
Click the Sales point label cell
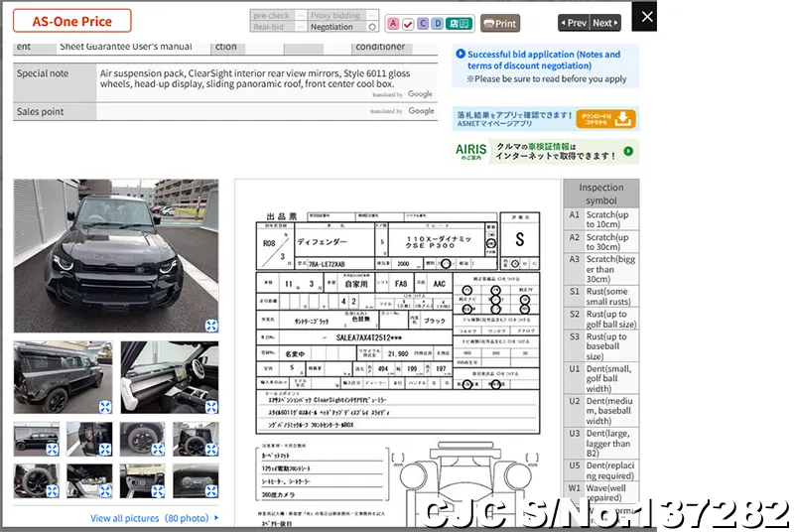(x=55, y=112)
